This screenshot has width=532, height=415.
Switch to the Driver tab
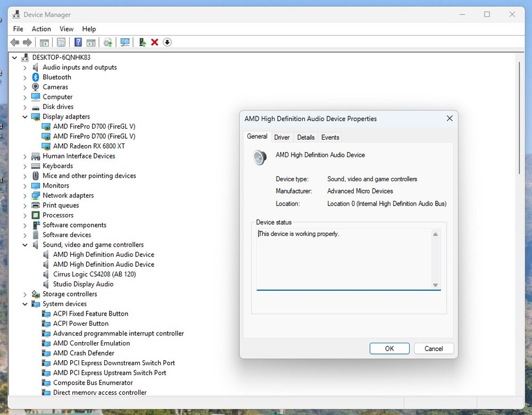(x=281, y=138)
